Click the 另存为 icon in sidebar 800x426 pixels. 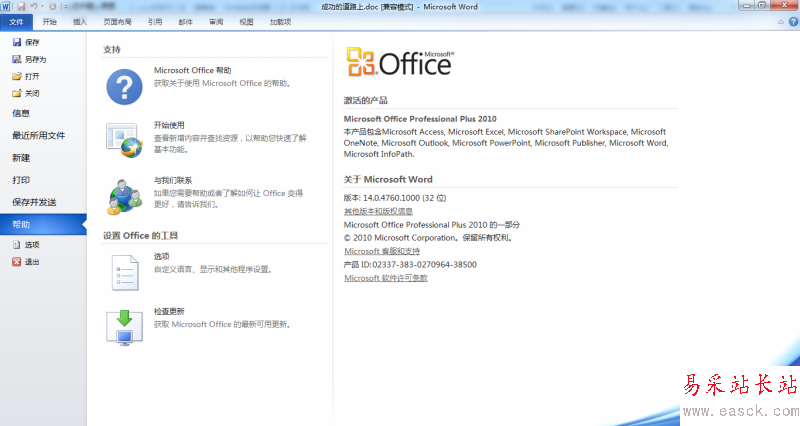tap(17, 59)
